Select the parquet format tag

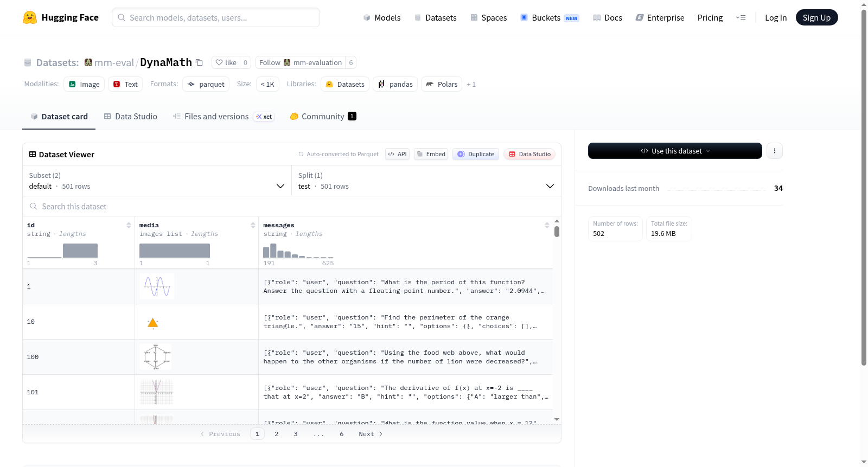[206, 84]
